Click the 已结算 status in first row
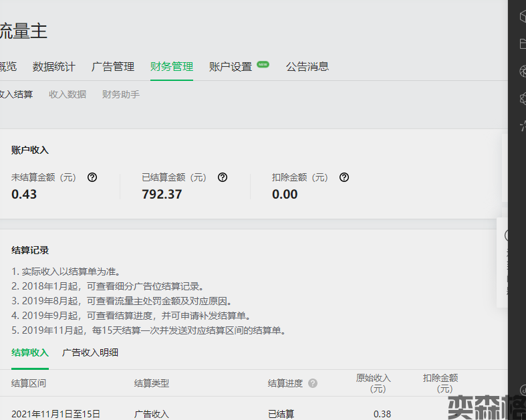 point(281,414)
